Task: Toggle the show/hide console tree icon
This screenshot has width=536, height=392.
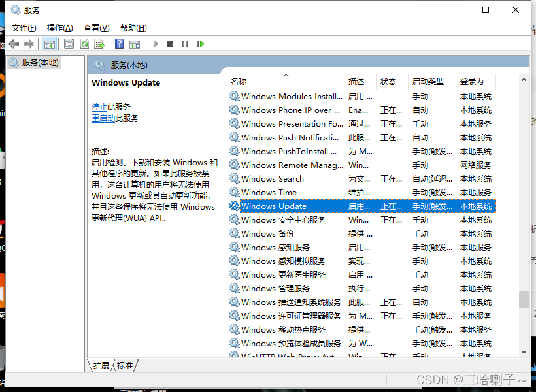Action: click(x=49, y=44)
